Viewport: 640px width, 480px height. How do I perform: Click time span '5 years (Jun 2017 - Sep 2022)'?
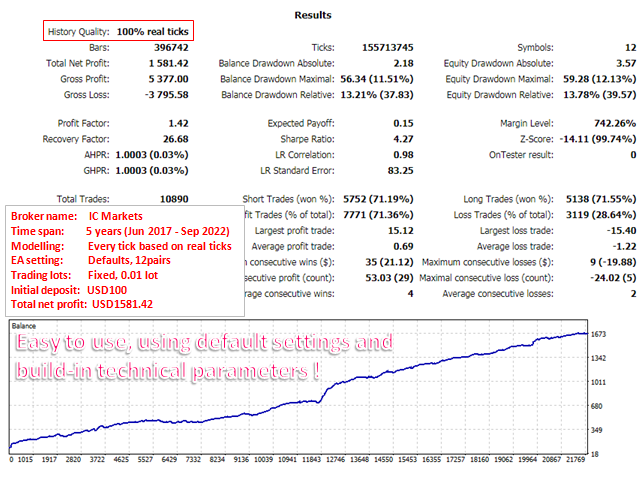pyautogui.click(x=158, y=231)
